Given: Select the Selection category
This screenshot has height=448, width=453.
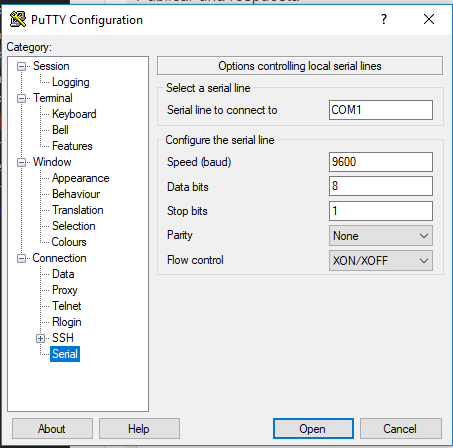Looking at the screenshot, I should [74, 226].
